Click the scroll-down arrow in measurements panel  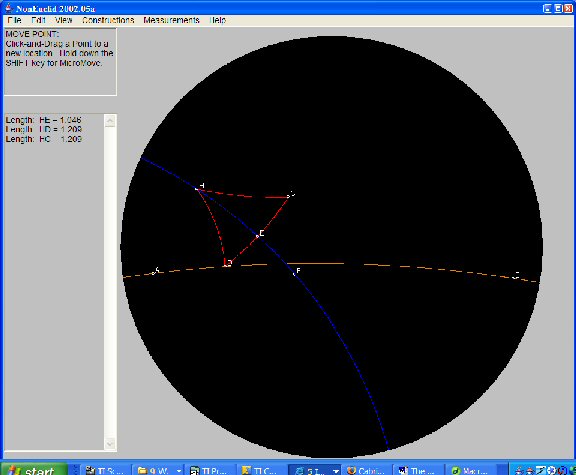[x=110, y=443]
